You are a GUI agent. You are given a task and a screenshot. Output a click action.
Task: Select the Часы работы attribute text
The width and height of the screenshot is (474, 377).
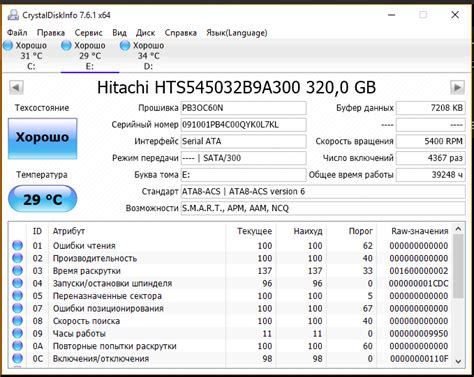[79, 333]
